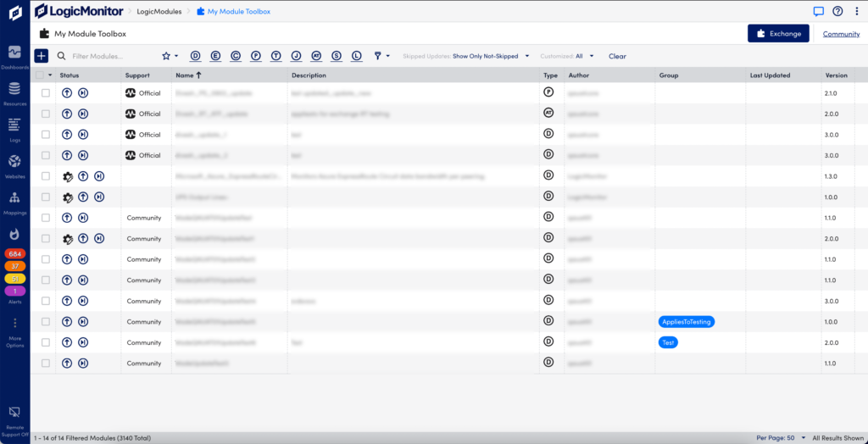Click the Alerts flame icon

click(x=15, y=234)
